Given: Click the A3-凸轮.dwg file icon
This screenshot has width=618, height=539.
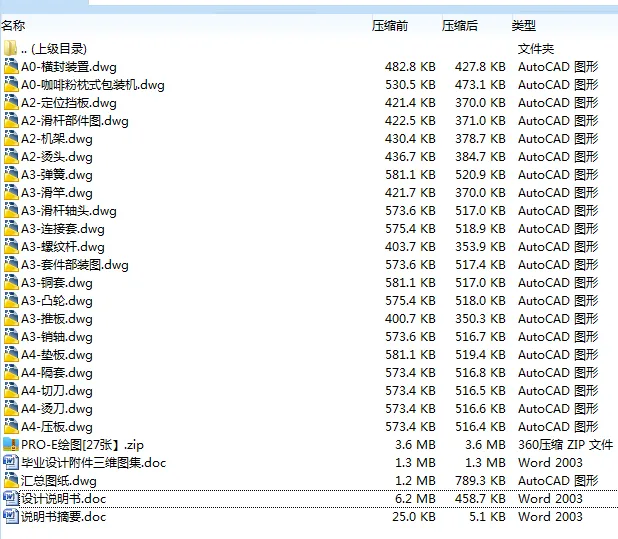Looking at the screenshot, I should click(x=11, y=300).
